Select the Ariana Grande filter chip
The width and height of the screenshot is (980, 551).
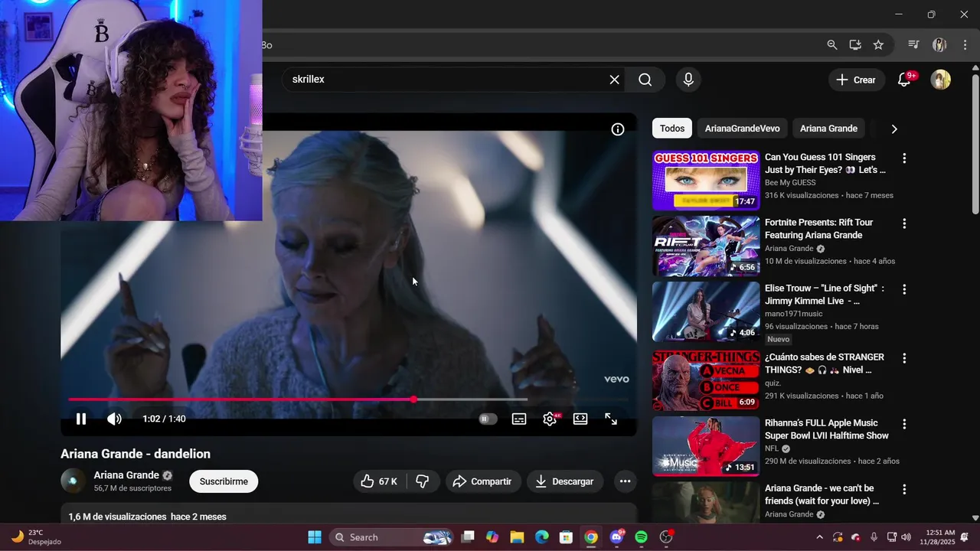point(828,129)
